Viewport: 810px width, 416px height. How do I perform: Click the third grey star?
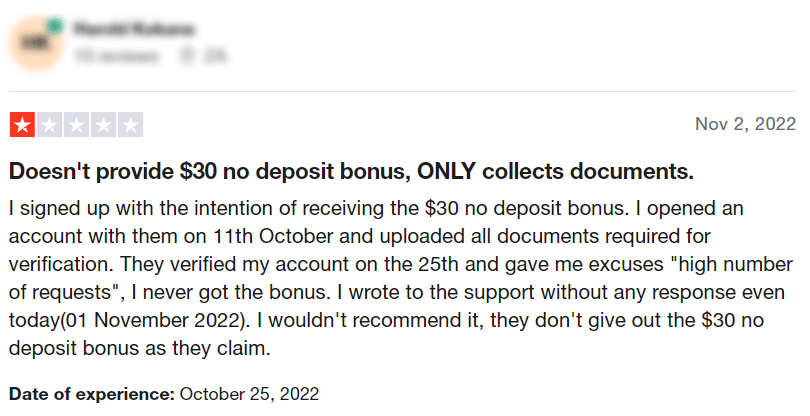click(76, 125)
